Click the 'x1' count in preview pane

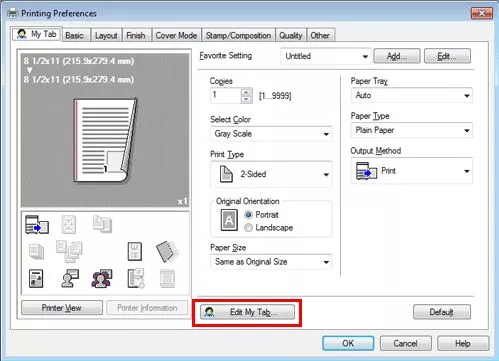pyautogui.click(x=182, y=201)
